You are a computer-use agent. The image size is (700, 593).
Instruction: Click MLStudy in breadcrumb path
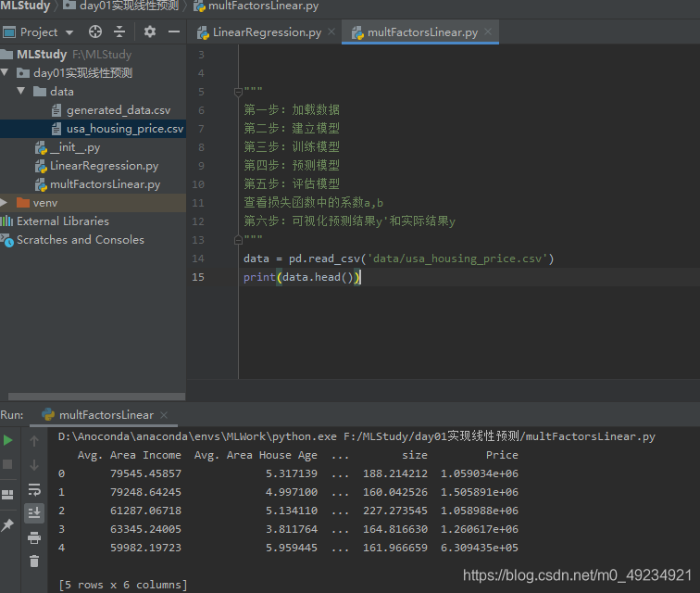click(x=25, y=6)
